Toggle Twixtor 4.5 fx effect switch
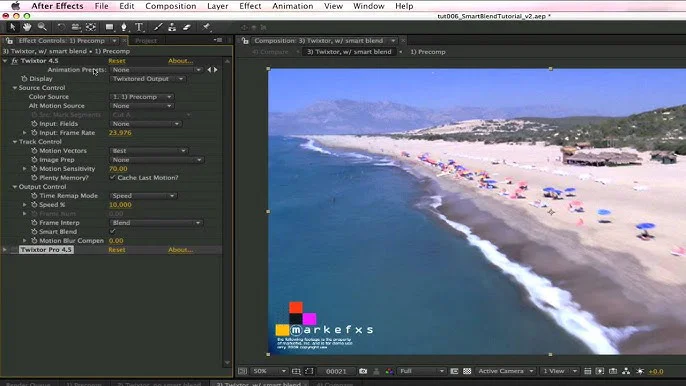686x386 pixels. [14, 61]
